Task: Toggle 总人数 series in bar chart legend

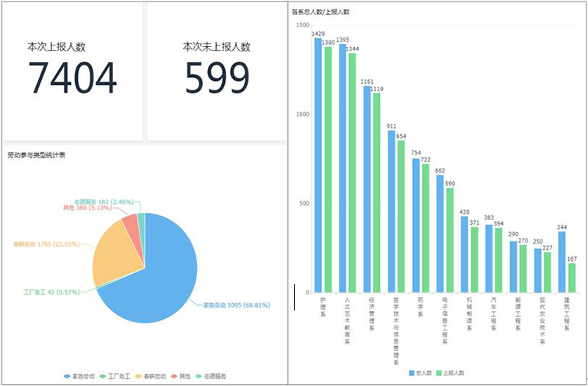Action: (x=419, y=372)
